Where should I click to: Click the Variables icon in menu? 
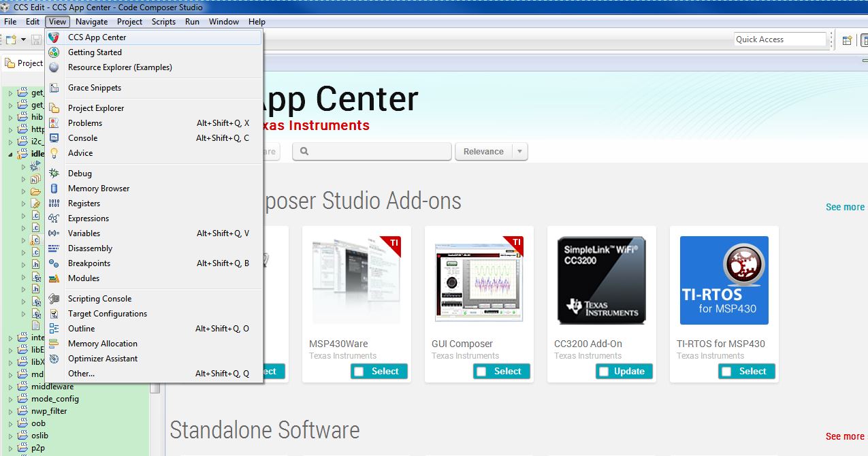point(54,233)
